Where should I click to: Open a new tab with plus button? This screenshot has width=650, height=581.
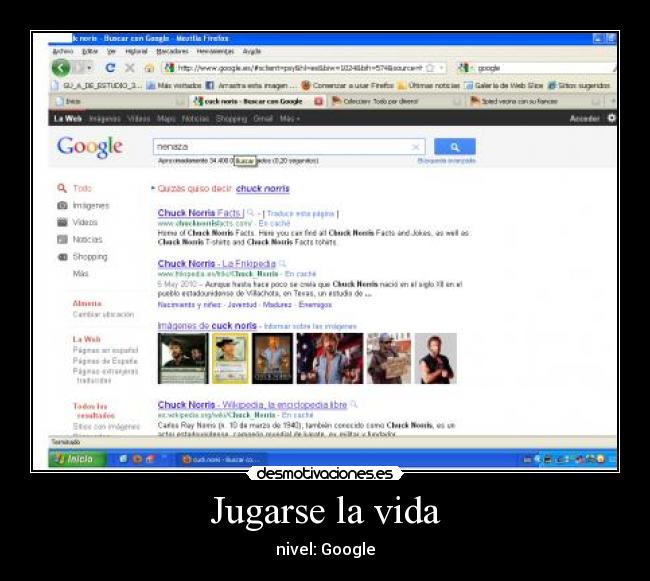pyautogui.click(x=613, y=101)
